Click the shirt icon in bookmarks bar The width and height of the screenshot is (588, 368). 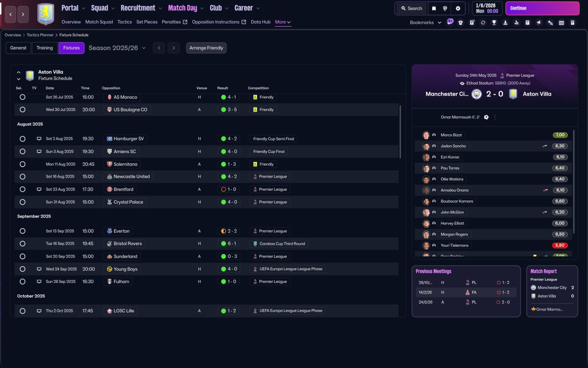click(x=461, y=23)
